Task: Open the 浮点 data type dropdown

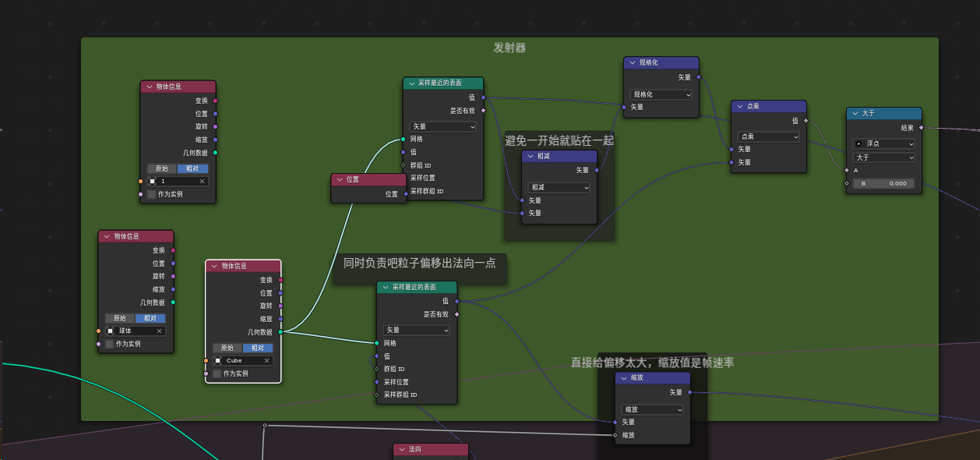Action: click(x=884, y=144)
